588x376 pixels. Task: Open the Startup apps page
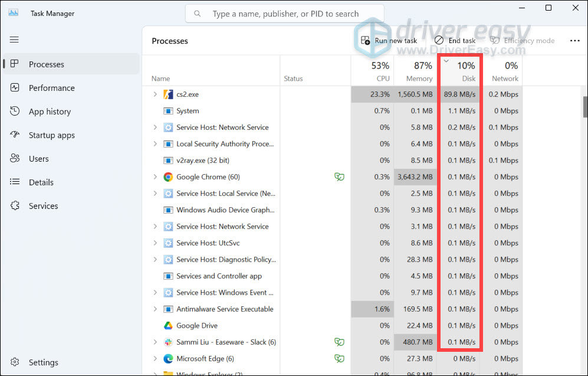[x=52, y=135]
